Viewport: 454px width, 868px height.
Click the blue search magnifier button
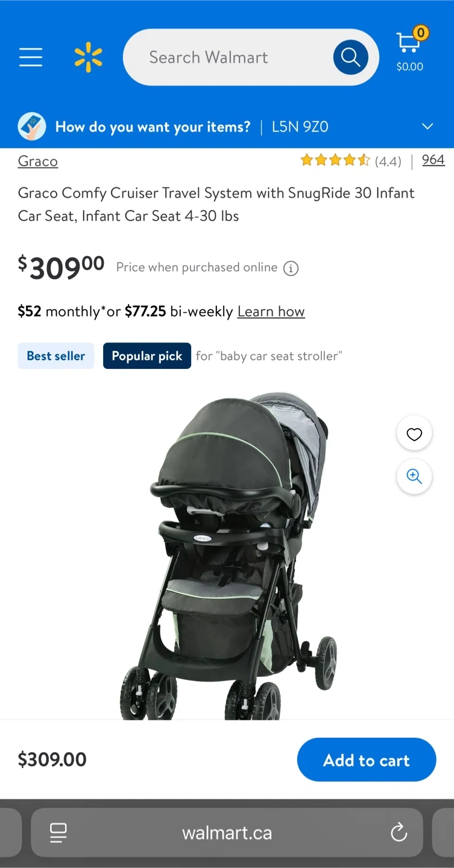350,57
